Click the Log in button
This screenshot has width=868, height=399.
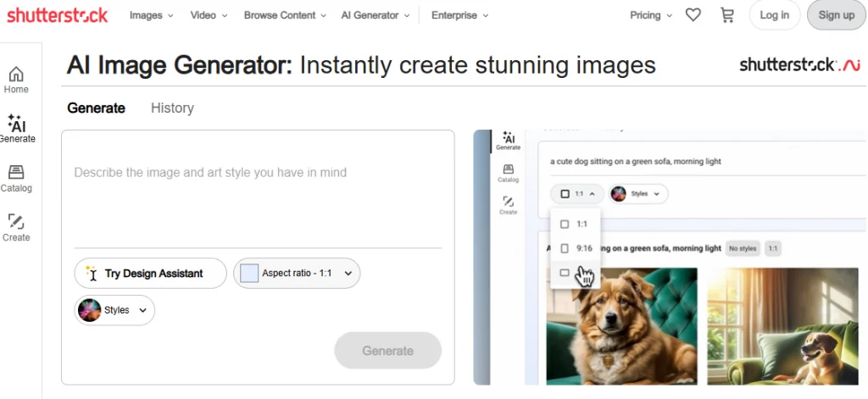(x=774, y=15)
